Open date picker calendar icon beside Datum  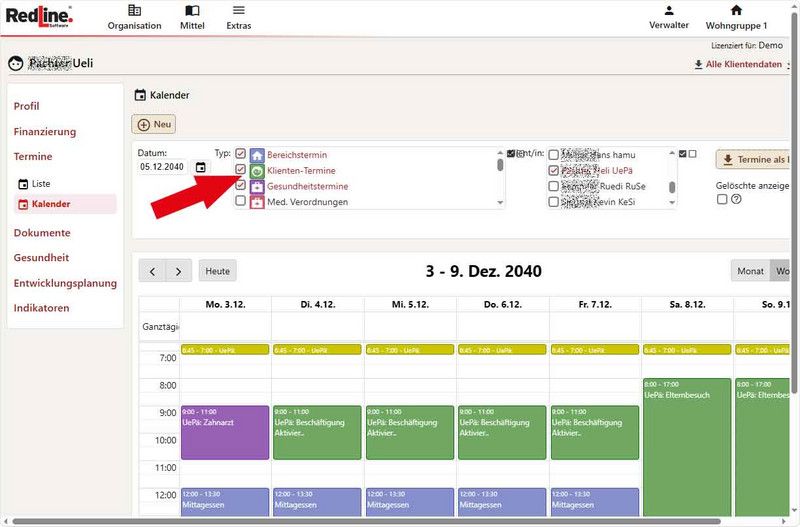click(200, 167)
